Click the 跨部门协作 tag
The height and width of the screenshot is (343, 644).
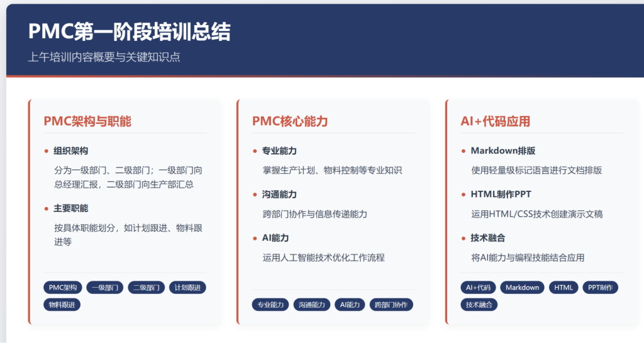click(x=391, y=305)
